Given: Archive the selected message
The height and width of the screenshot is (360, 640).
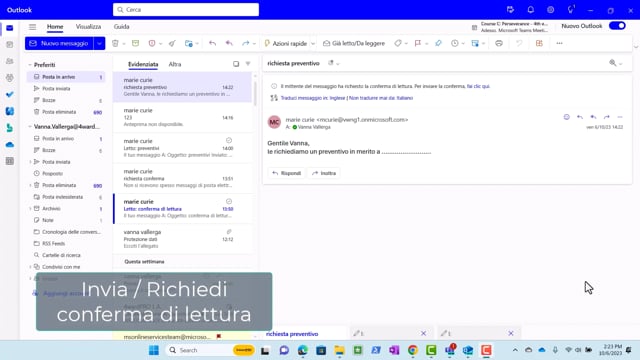Looking at the screenshot, I should 136,43.
